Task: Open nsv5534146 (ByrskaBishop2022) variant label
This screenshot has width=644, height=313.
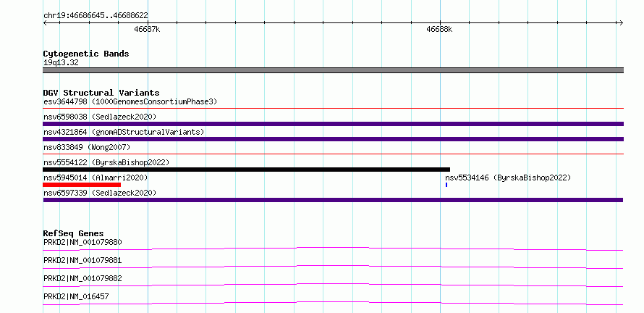Action: point(508,178)
